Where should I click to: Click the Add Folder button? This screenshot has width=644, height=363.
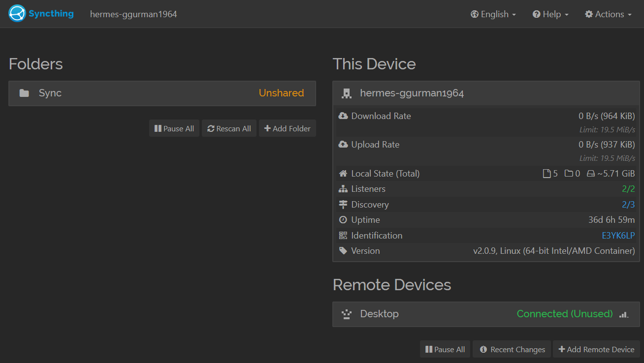pyautogui.click(x=288, y=128)
